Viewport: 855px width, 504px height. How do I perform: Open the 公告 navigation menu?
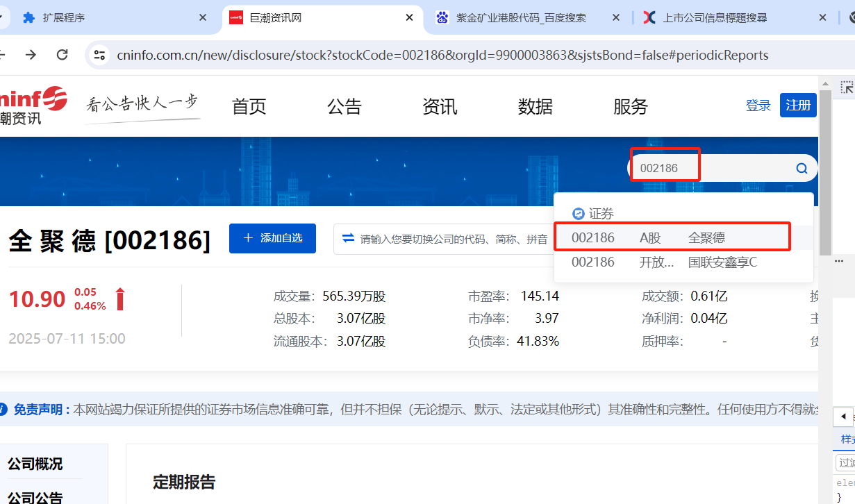345,106
